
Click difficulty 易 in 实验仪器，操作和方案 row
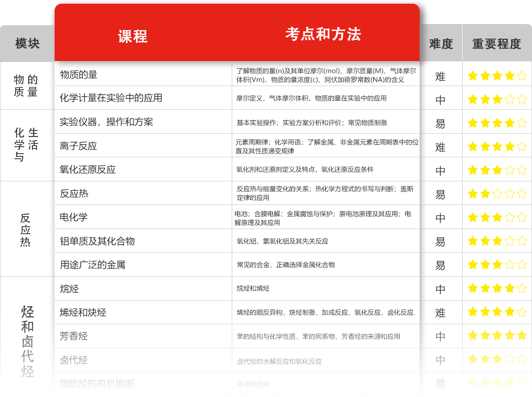440,124
